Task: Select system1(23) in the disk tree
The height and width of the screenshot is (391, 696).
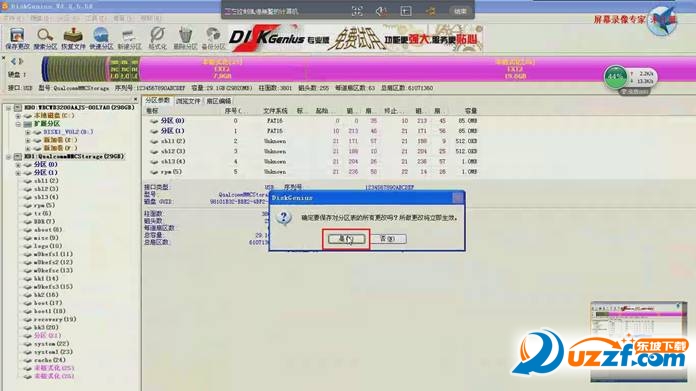Action: [x=53, y=352]
